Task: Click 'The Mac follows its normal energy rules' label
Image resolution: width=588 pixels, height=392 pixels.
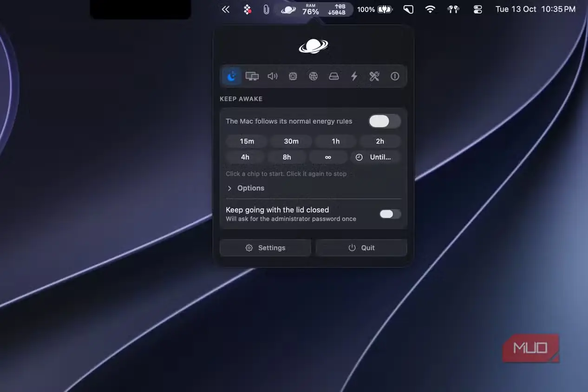Action: (289, 121)
